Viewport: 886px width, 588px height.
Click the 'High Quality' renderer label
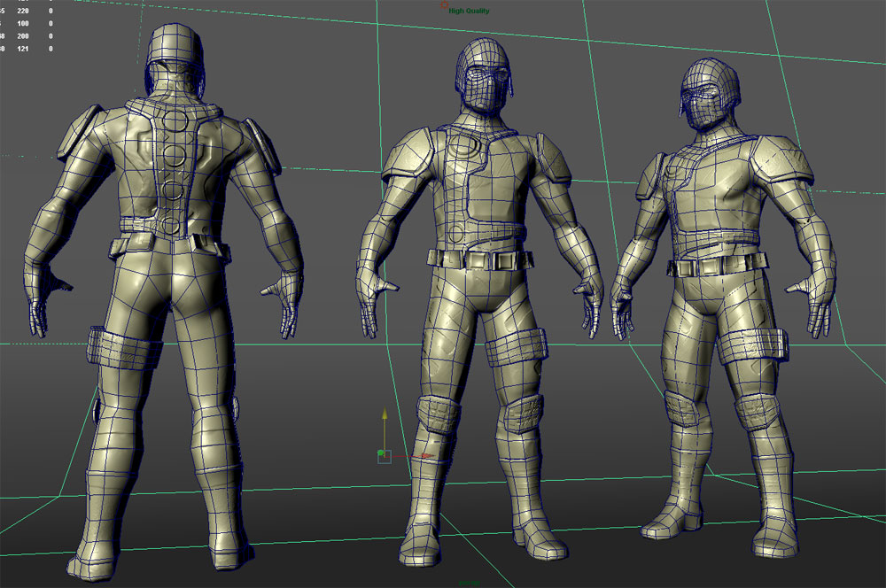pos(469,11)
